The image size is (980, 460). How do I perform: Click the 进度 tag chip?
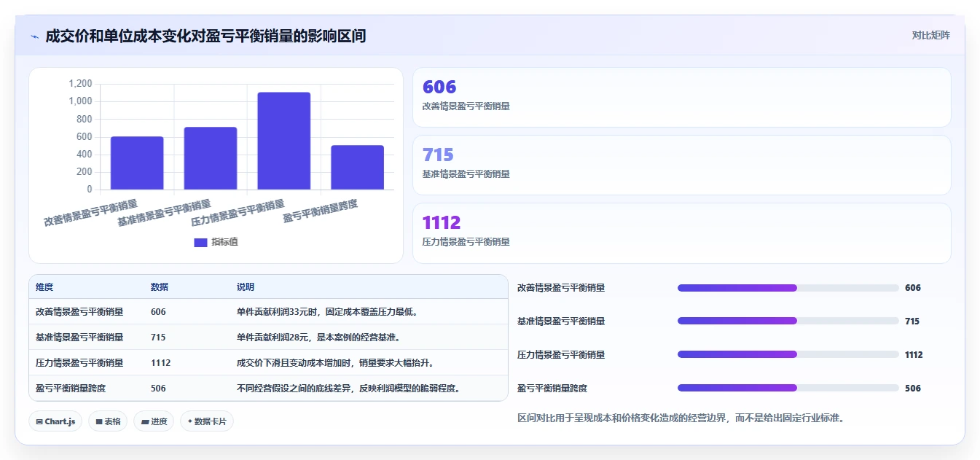click(x=154, y=421)
